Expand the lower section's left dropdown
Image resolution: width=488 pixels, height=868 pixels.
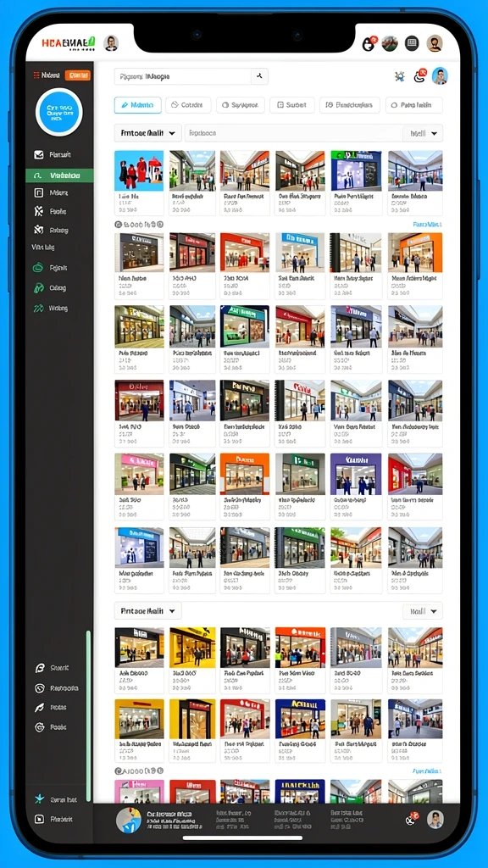click(147, 610)
